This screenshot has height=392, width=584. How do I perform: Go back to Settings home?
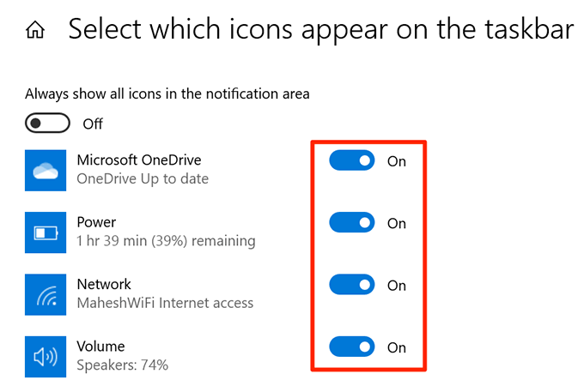pos(35,31)
